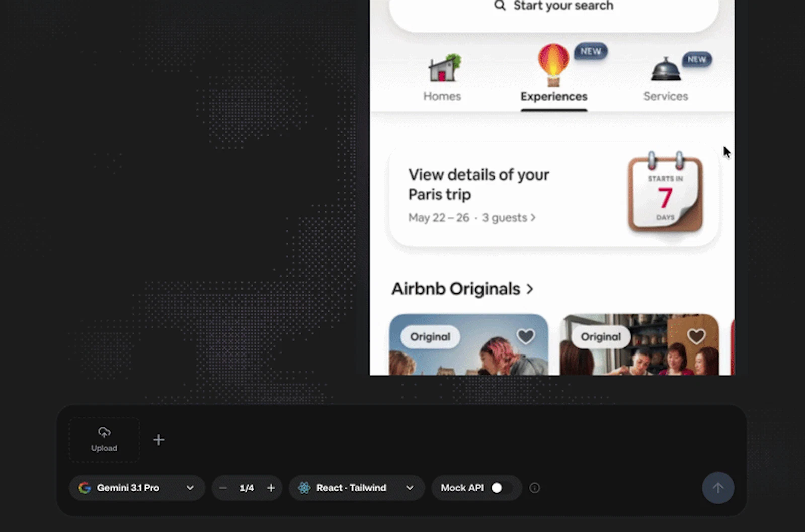Image resolution: width=805 pixels, height=532 pixels.
Task: Favorite the first Original experience card
Action: pos(526,336)
